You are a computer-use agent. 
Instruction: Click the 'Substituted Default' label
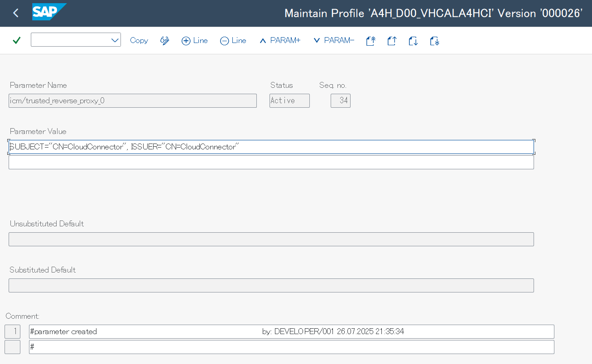click(43, 270)
